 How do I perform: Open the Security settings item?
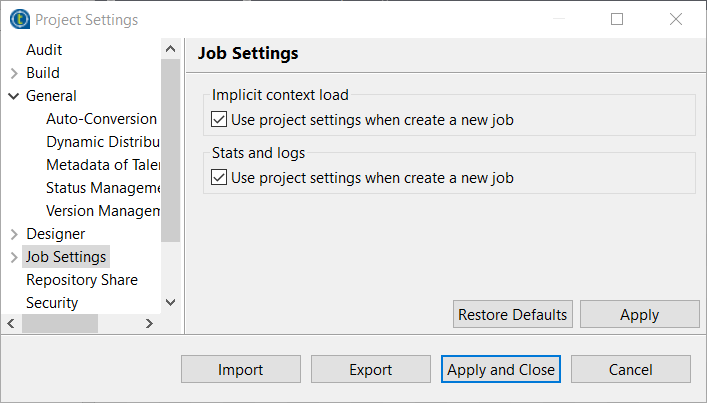coord(52,303)
